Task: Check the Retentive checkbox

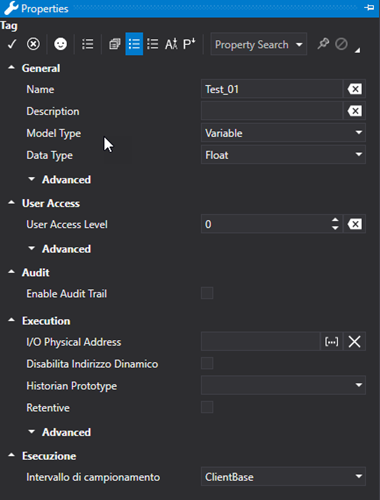Action: [207, 407]
